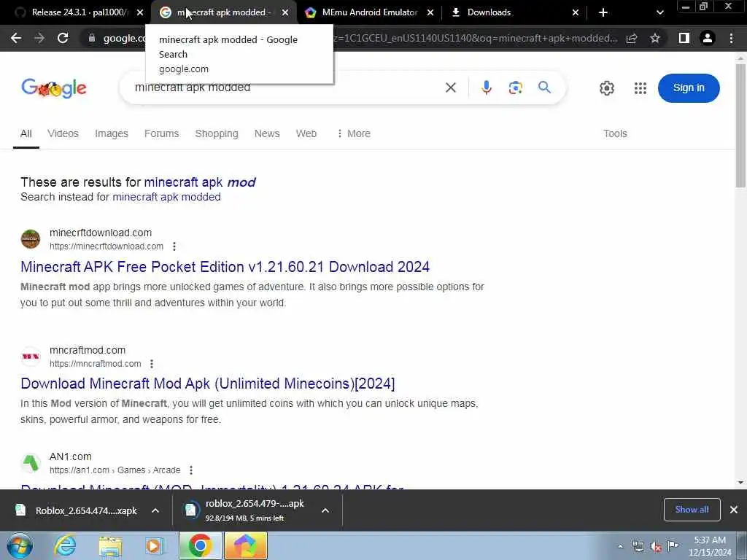This screenshot has width=747, height=560.
Task: Switch to the Shopping results tab
Action: tap(217, 134)
